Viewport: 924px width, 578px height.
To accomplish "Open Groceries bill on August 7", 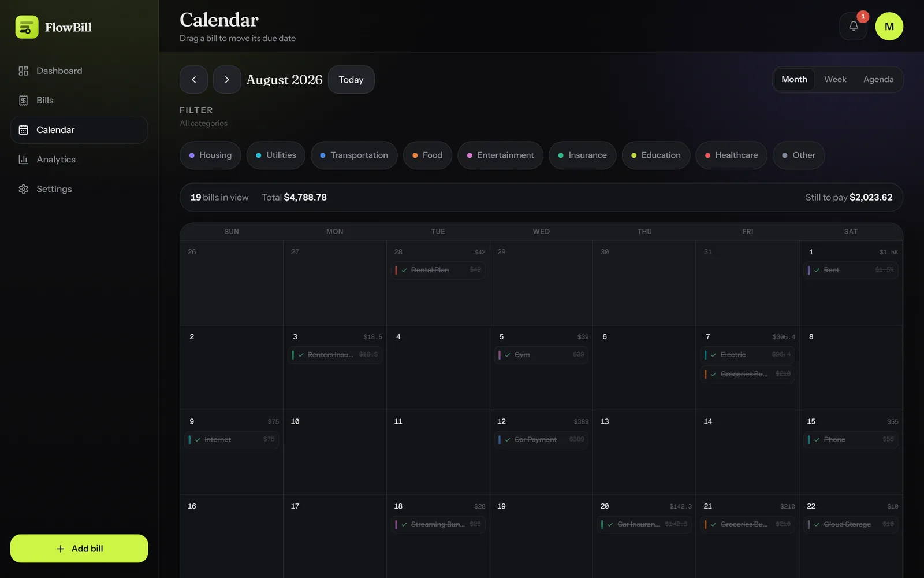I will [748, 374].
